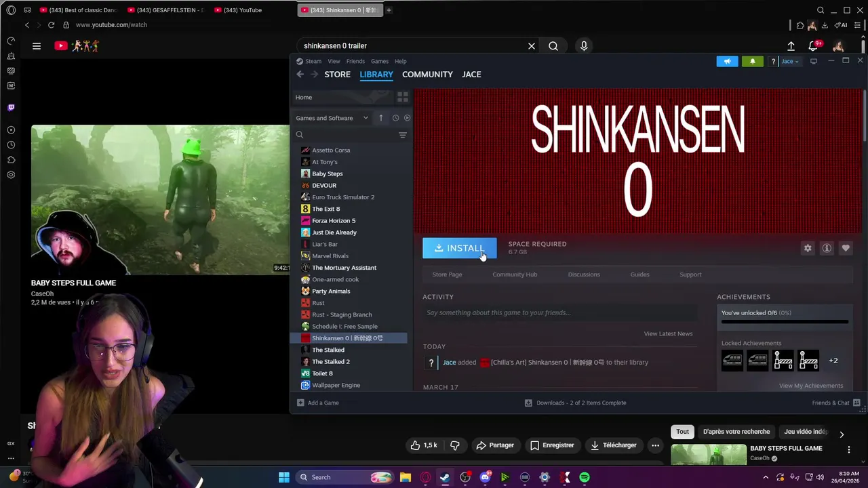Viewport: 868px width, 488px height.
Task: Click the YouTube search magnifier button
Action: click(x=553, y=46)
